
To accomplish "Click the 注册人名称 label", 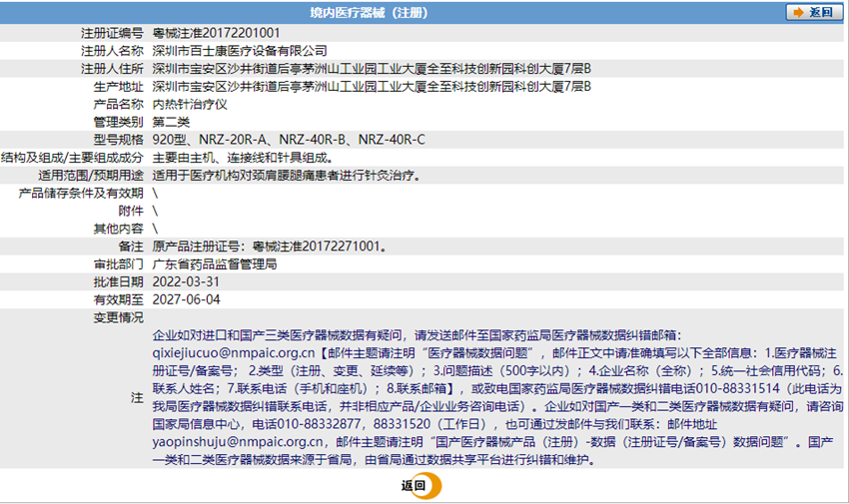I will [x=112, y=51].
